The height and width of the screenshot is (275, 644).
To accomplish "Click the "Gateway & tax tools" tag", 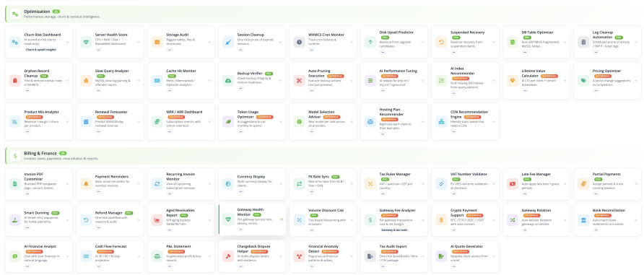I will 394,230.
